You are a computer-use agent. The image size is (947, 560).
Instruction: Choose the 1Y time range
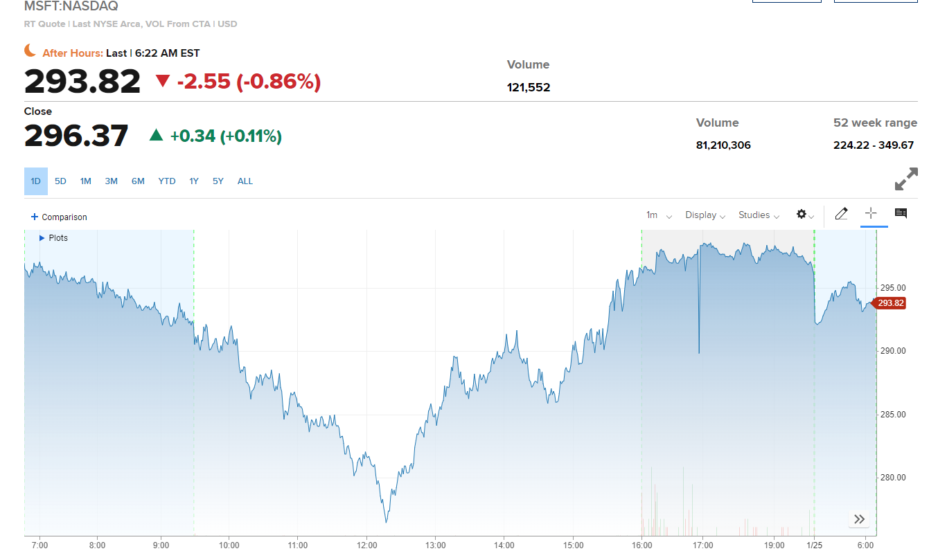pyautogui.click(x=194, y=181)
